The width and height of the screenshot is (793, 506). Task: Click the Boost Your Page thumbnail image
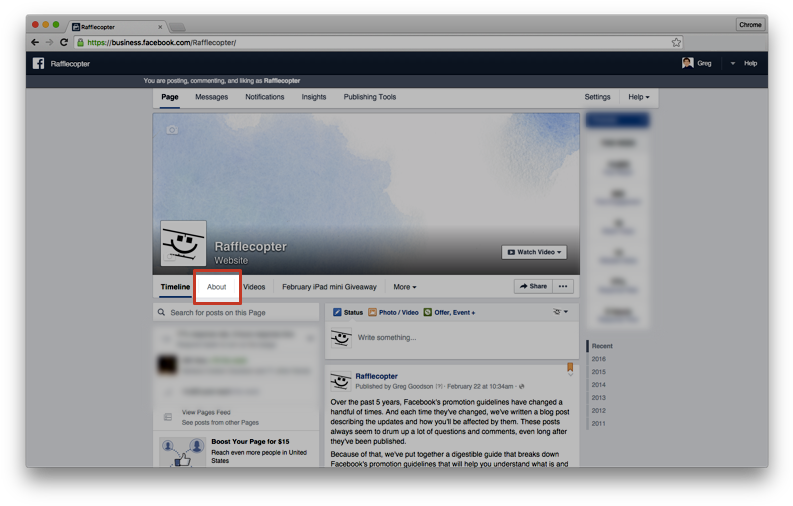point(182,451)
